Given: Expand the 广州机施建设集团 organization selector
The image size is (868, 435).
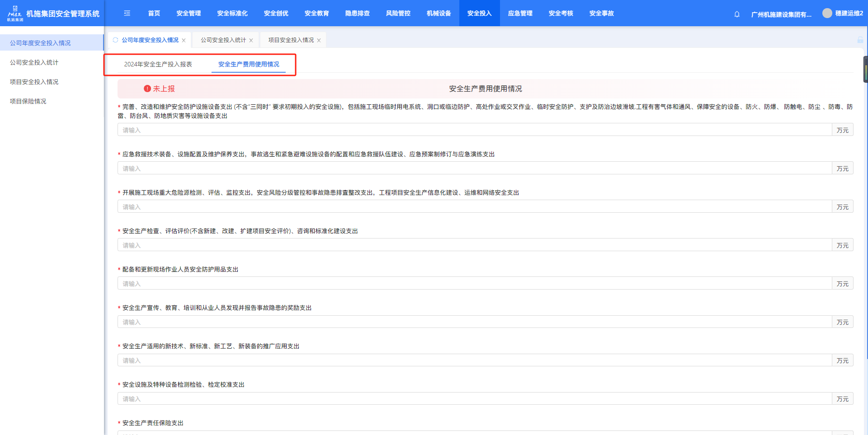Looking at the screenshot, I should [x=781, y=14].
